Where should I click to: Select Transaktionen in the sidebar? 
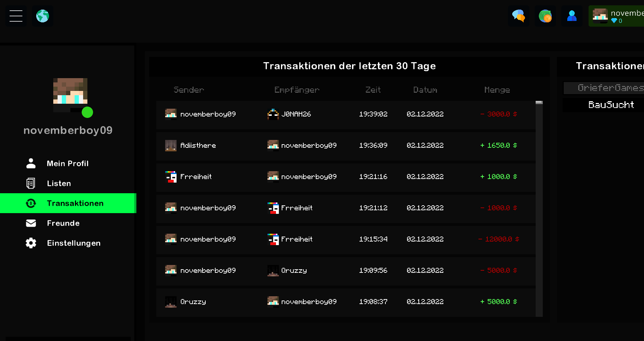(68, 203)
